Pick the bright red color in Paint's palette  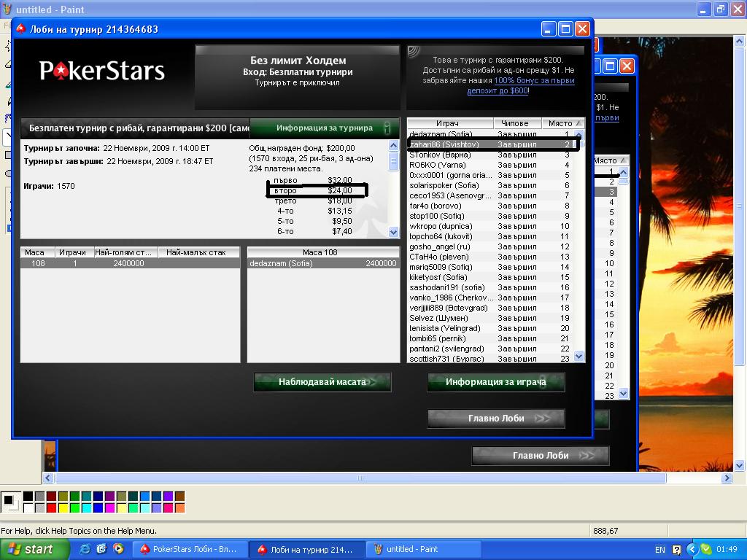[x=52, y=508]
